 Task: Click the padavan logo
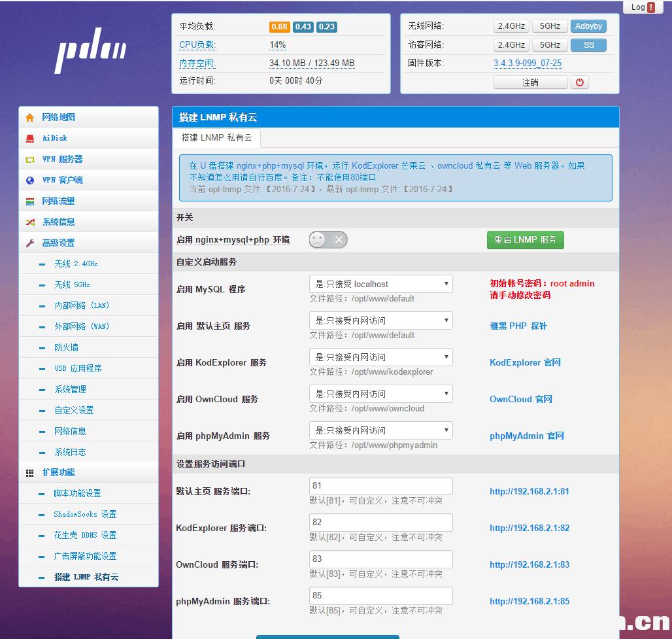pyautogui.click(x=90, y=50)
